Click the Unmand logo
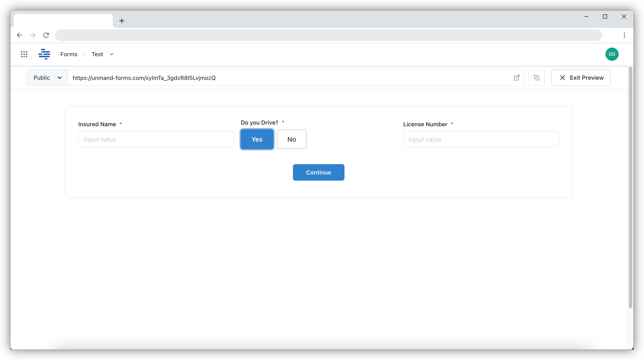The width and height of the screenshot is (644, 360). [44, 54]
